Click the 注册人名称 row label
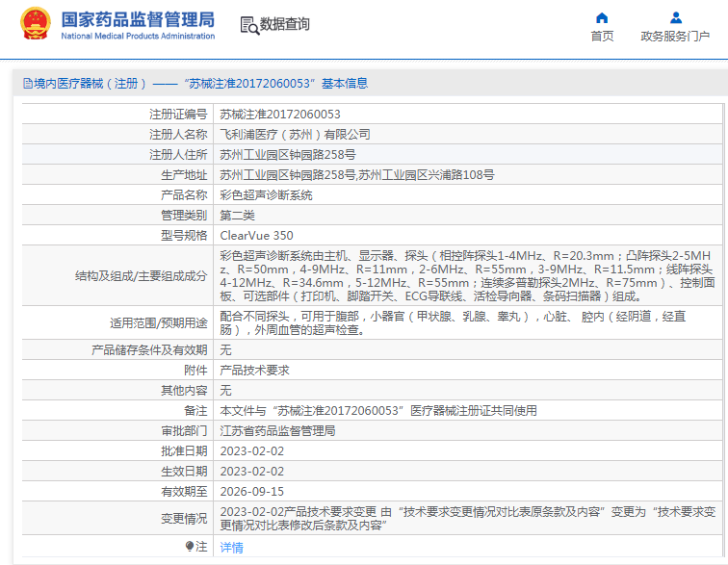The image size is (728, 565). click(x=178, y=135)
